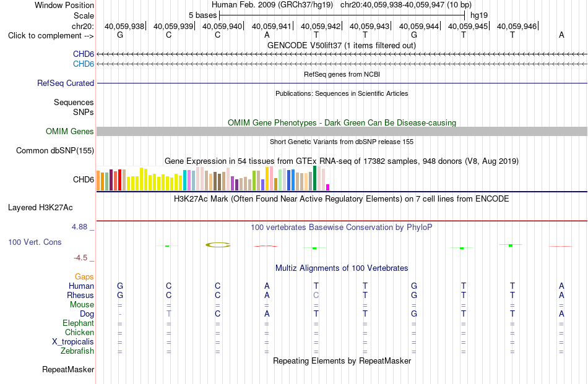Open the GTEx Gene Expression track title
588x384 pixels.
[342, 161]
